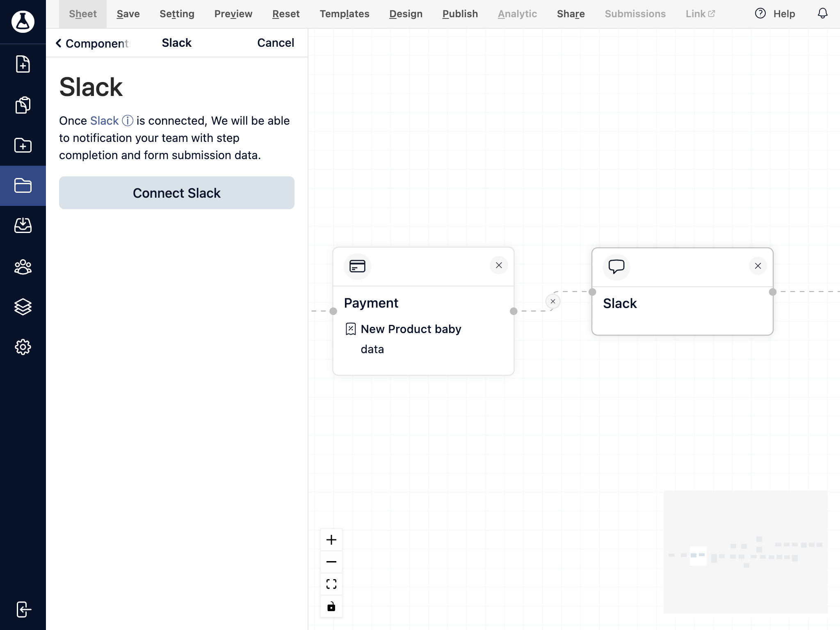
Task: Click the canvas minimap overview
Action: (745, 552)
